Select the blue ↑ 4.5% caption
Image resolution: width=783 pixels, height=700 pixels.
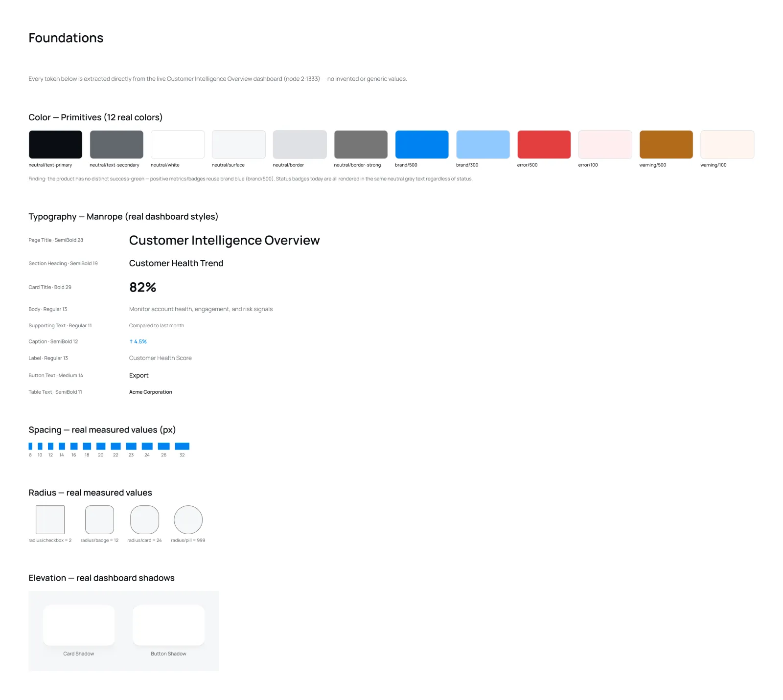(138, 341)
